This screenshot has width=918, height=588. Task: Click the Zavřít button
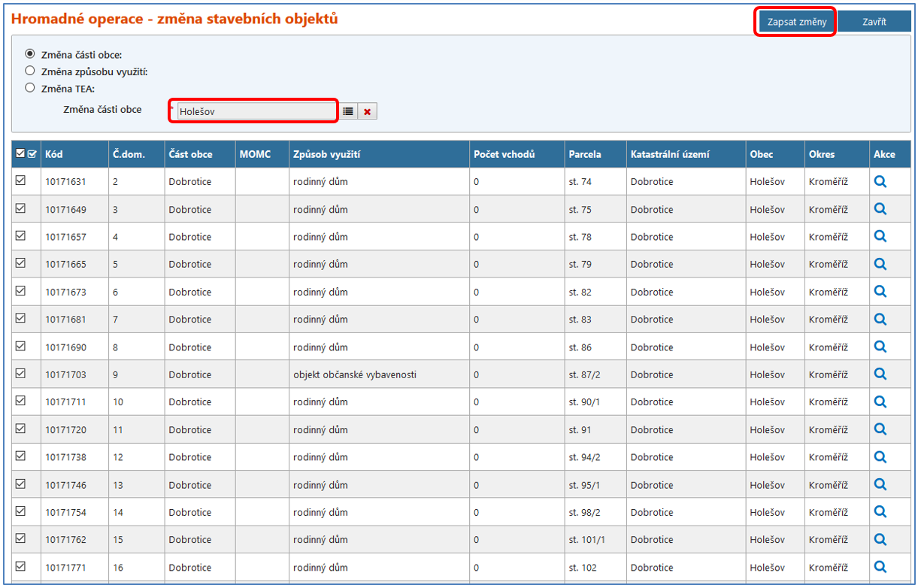coord(873,22)
